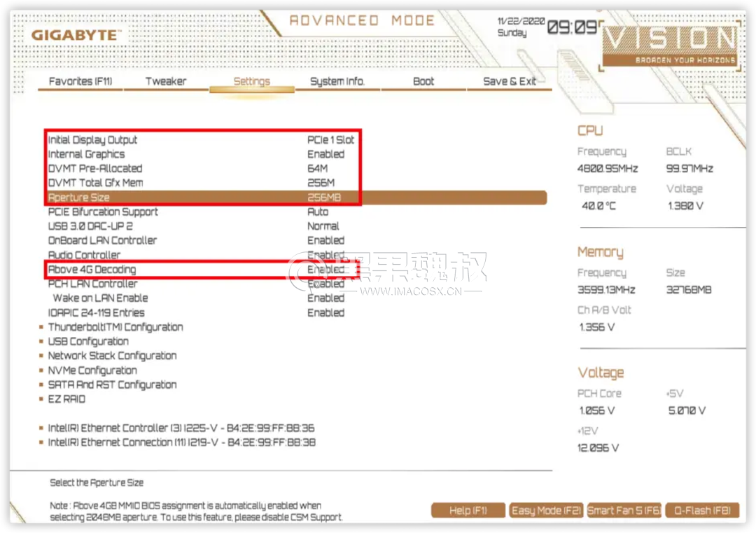Click +12V voltage value 12.096 V

[598, 448]
